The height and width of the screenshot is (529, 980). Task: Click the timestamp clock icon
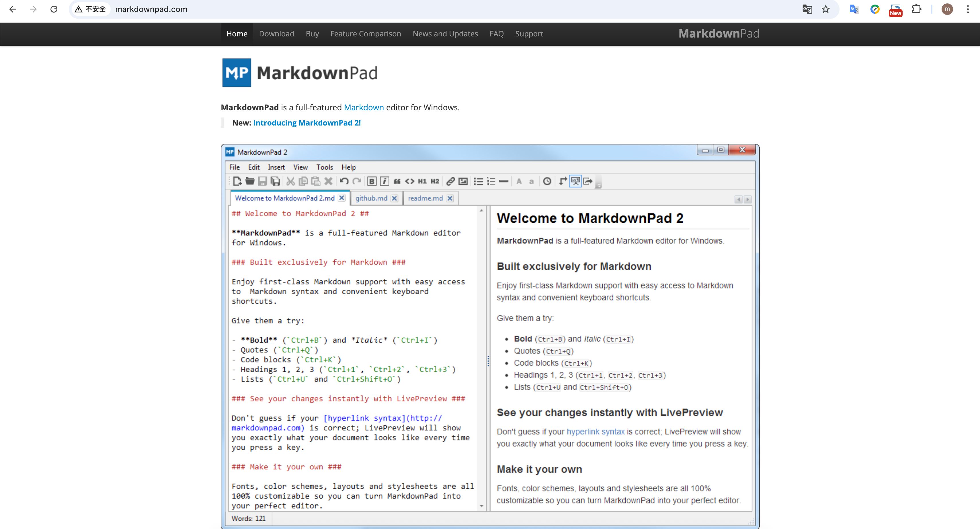pyautogui.click(x=547, y=181)
